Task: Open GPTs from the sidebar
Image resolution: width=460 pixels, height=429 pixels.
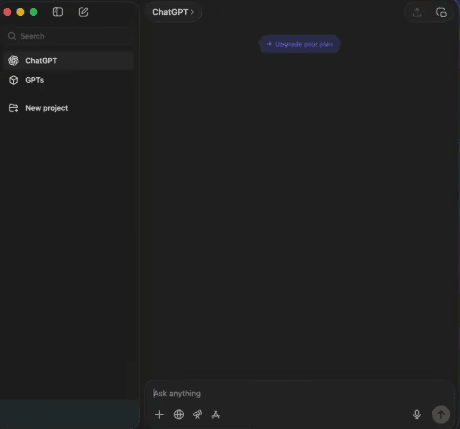Action: click(x=69, y=80)
